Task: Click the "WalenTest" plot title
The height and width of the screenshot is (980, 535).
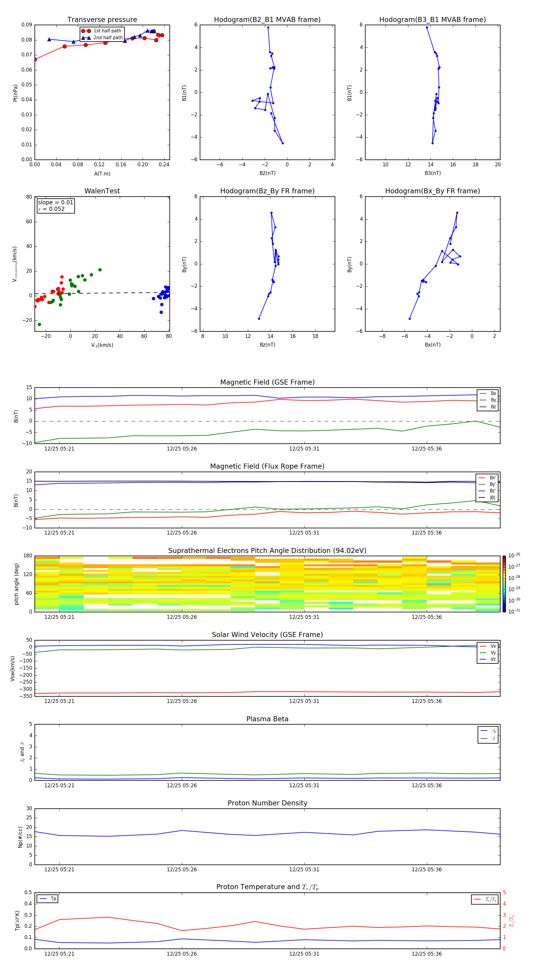Action: click(x=102, y=191)
